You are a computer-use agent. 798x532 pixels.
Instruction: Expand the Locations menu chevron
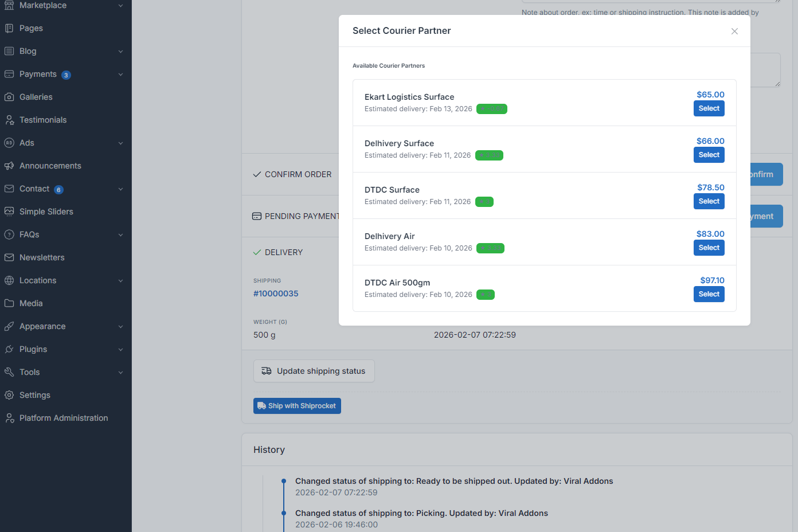(x=120, y=281)
